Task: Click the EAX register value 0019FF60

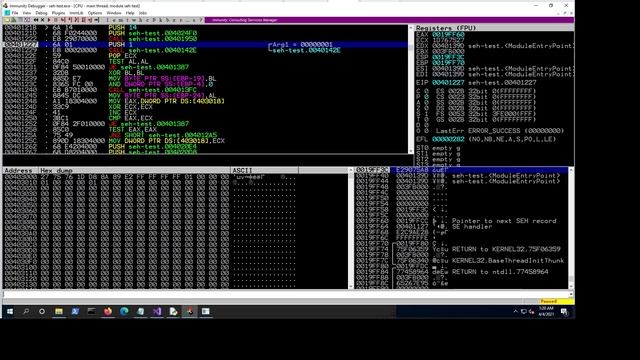Action: (448, 35)
